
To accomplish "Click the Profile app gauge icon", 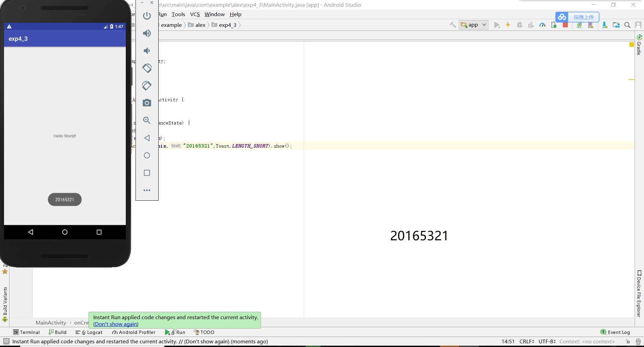I will pyautogui.click(x=542, y=25).
